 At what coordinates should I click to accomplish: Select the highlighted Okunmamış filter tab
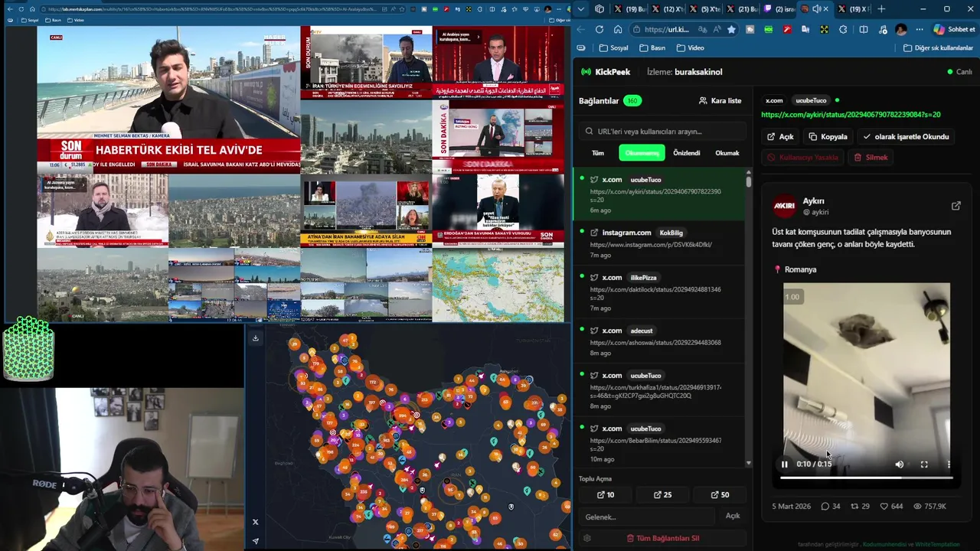(642, 153)
